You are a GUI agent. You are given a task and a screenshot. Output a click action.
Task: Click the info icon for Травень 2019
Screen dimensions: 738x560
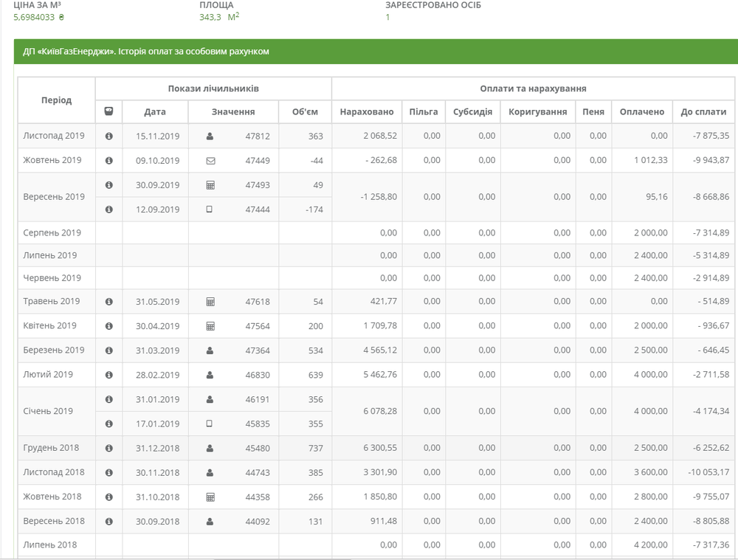pos(109,302)
